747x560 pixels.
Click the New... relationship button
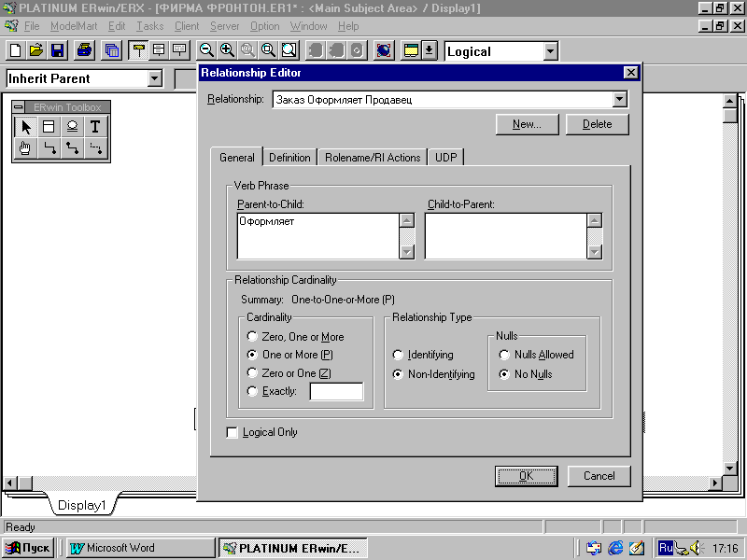point(527,124)
